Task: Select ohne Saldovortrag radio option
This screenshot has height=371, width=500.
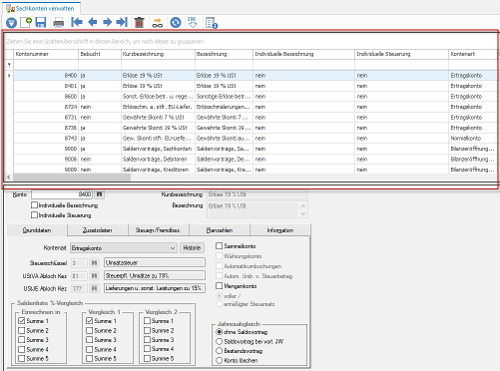Action: (x=219, y=332)
